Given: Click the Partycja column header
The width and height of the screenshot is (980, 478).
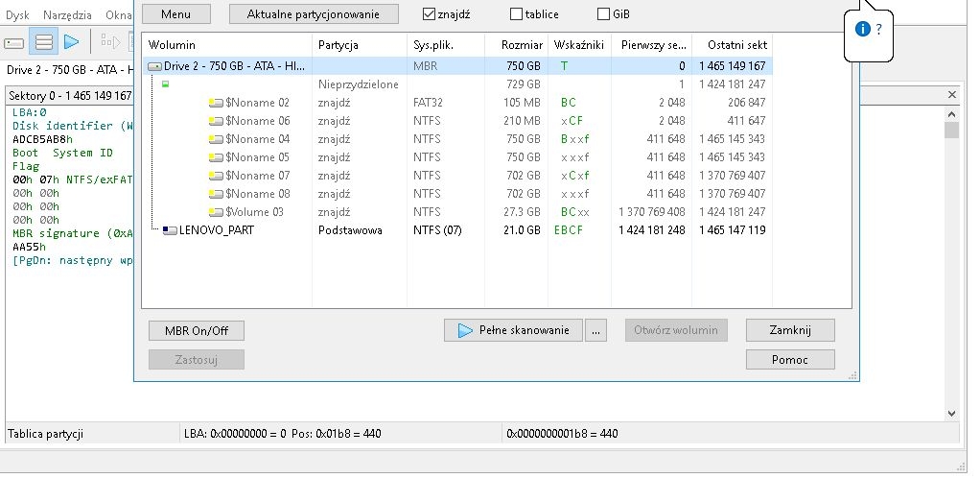Looking at the screenshot, I should coord(360,45).
